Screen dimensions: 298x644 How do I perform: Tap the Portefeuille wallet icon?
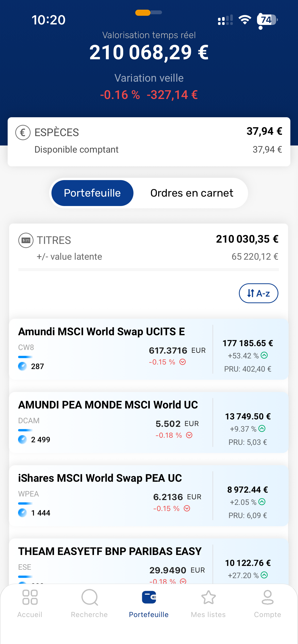click(x=149, y=597)
